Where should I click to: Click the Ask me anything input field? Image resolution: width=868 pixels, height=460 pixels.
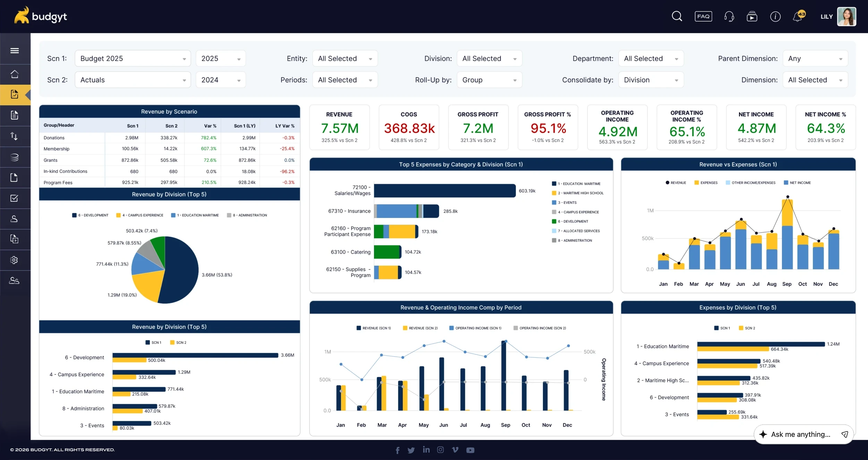coord(800,434)
